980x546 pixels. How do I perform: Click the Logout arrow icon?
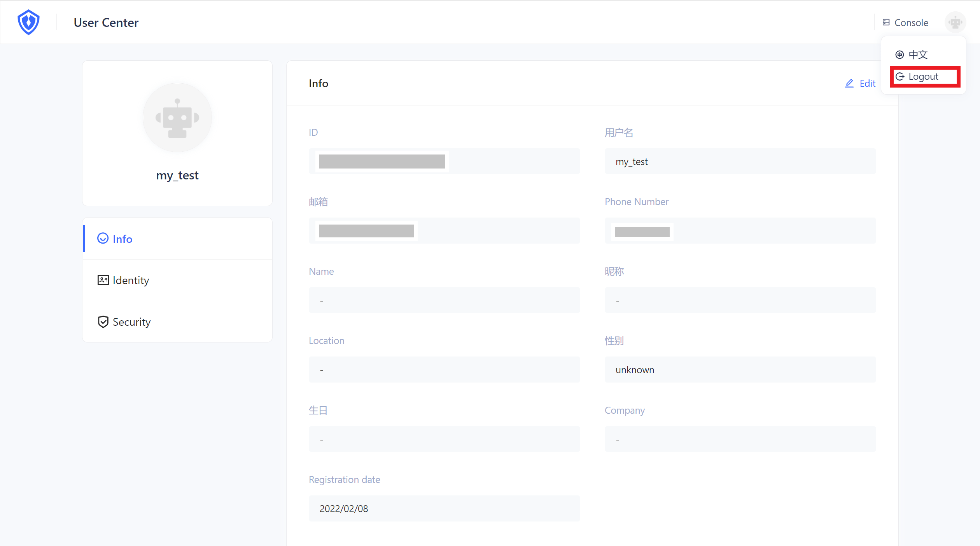(x=900, y=77)
